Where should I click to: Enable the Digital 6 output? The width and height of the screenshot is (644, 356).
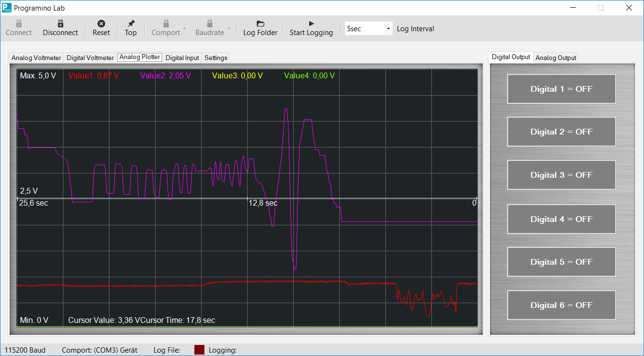pos(561,305)
